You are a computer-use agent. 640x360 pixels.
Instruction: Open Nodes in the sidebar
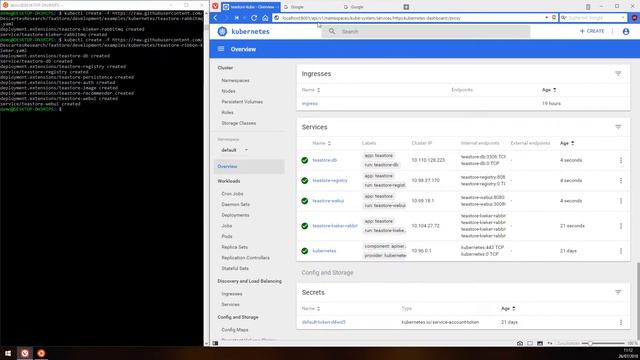(x=228, y=91)
